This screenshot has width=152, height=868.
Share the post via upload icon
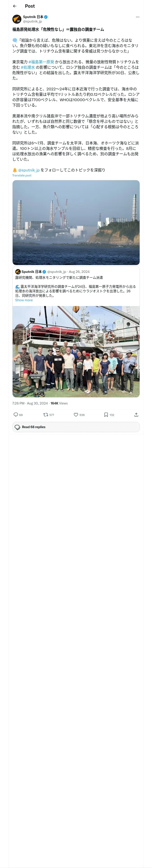point(136,415)
